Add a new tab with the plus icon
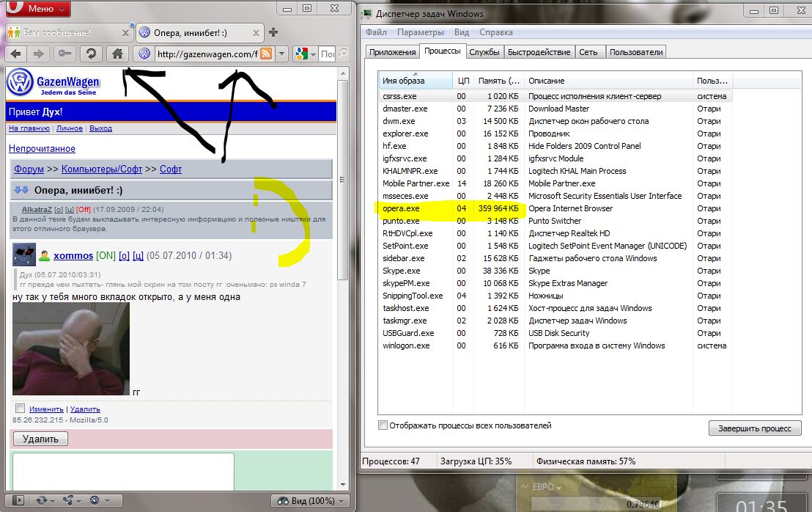The height and width of the screenshot is (512, 812). (x=273, y=32)
